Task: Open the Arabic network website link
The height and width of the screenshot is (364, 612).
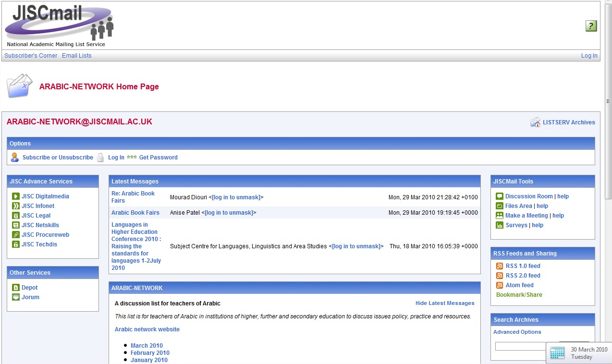Action: [147, 329]
